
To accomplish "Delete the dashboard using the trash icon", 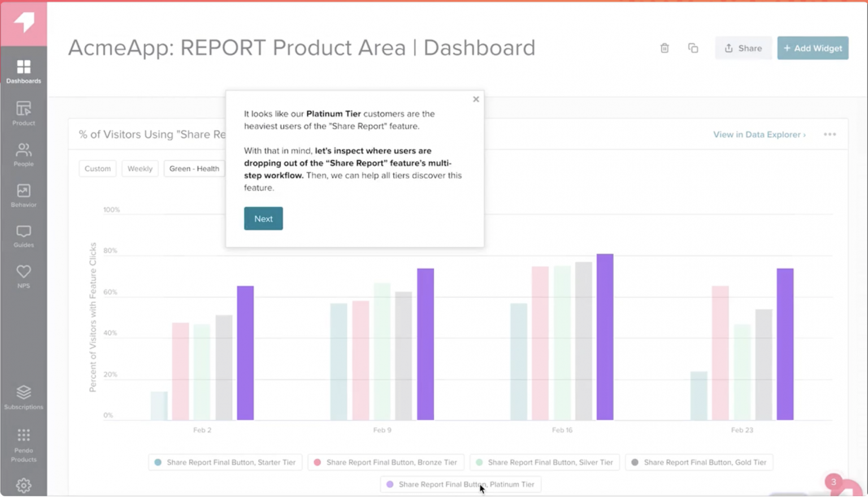I will click(665, 48).
